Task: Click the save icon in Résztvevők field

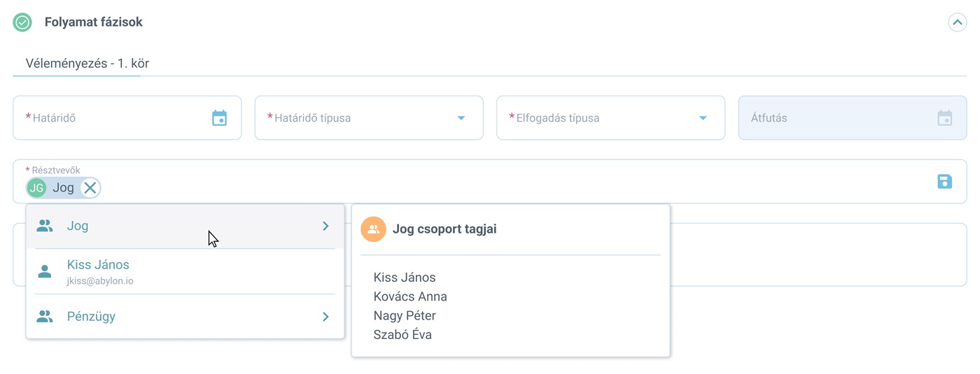Action: click(945, 182)
